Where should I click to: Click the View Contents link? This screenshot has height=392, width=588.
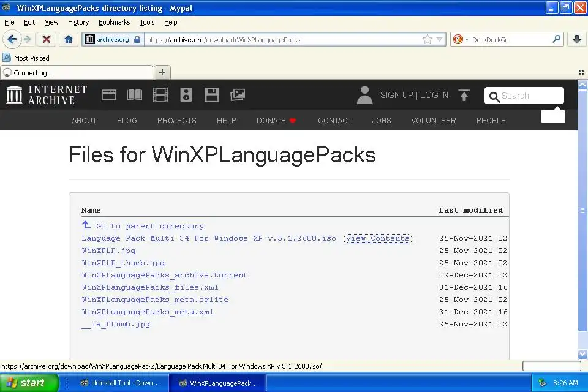coord(378,238)
